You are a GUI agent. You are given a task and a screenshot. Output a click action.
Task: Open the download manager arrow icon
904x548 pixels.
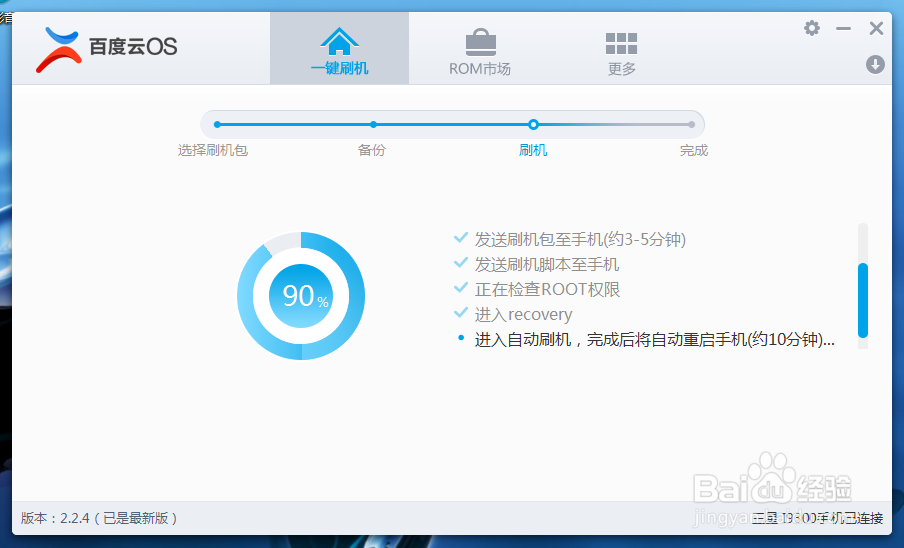point(875,64)
